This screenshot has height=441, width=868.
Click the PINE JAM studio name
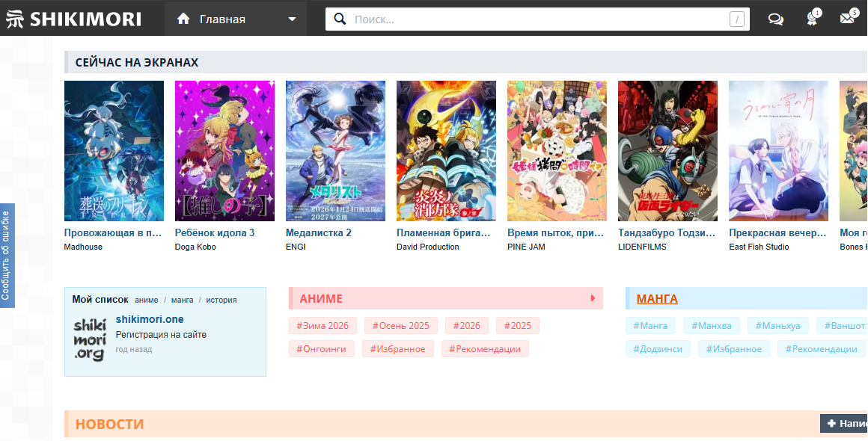pos(526,247)
